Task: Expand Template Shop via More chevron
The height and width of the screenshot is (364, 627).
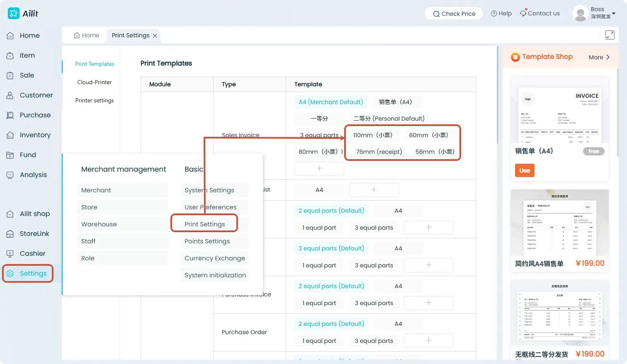Action: [608, 57]
